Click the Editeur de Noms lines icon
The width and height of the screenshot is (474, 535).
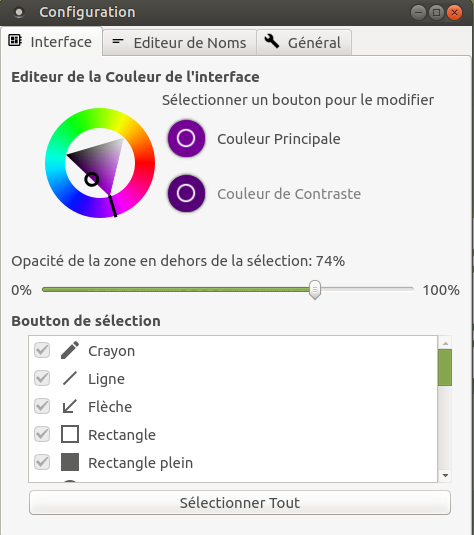118,41
